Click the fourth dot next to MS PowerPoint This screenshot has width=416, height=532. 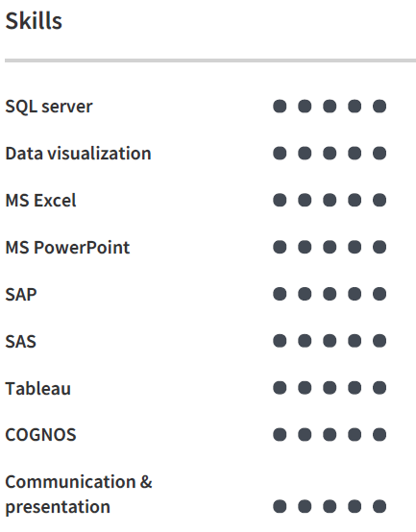coord(355,247)
